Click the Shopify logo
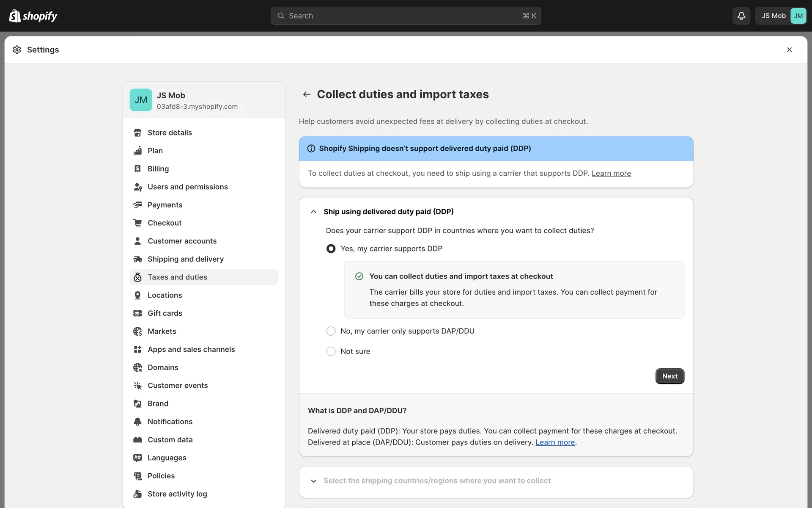812x508 pixels. 33,16
